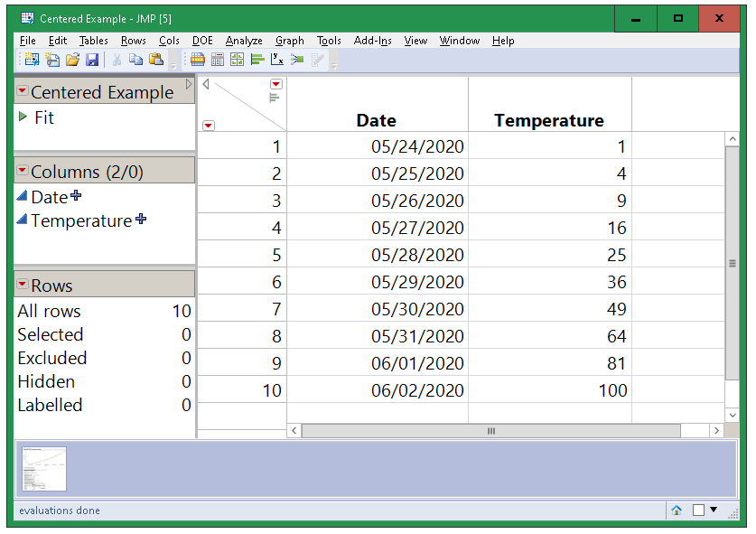Select the Temperature column header
The width and height of the screenshot is (756, 534).
(550, 104)
